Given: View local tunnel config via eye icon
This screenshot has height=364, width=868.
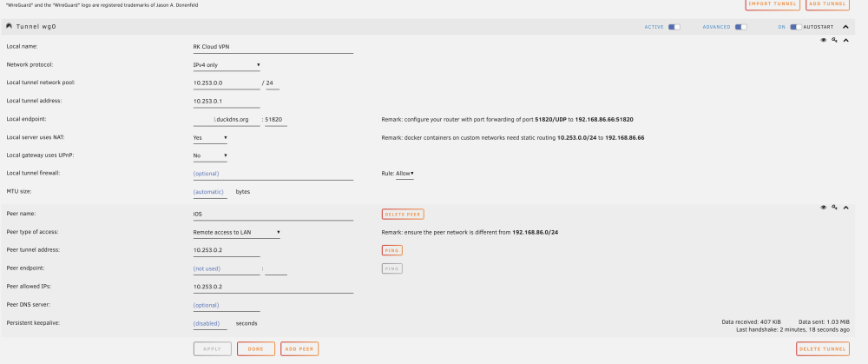Looking at the screenshot, I should 823,40.
